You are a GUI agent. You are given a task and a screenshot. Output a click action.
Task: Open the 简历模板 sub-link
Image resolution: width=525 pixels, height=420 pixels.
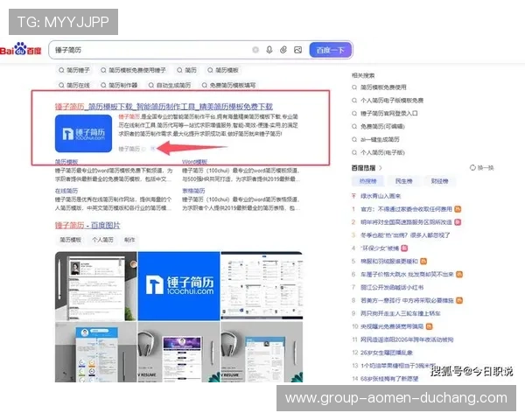pyautogui.click(x=66, y=162)
